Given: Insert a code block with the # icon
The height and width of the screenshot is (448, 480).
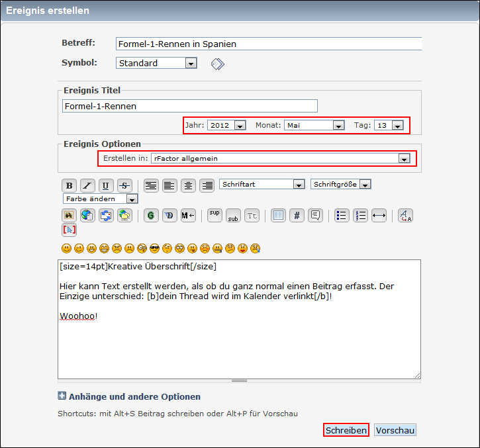Looking at the screenshot, I should pos(297,216).
